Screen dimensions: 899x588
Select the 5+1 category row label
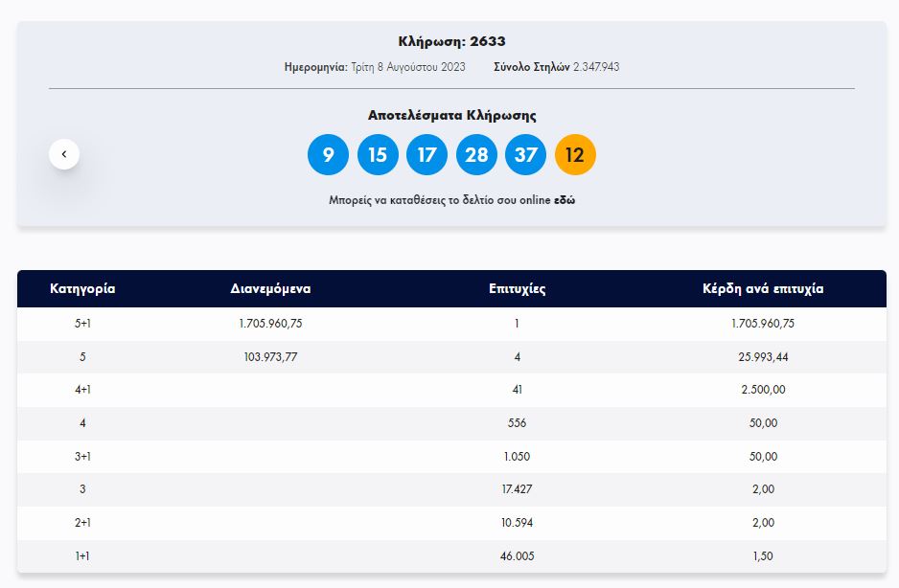pos(82,324)
